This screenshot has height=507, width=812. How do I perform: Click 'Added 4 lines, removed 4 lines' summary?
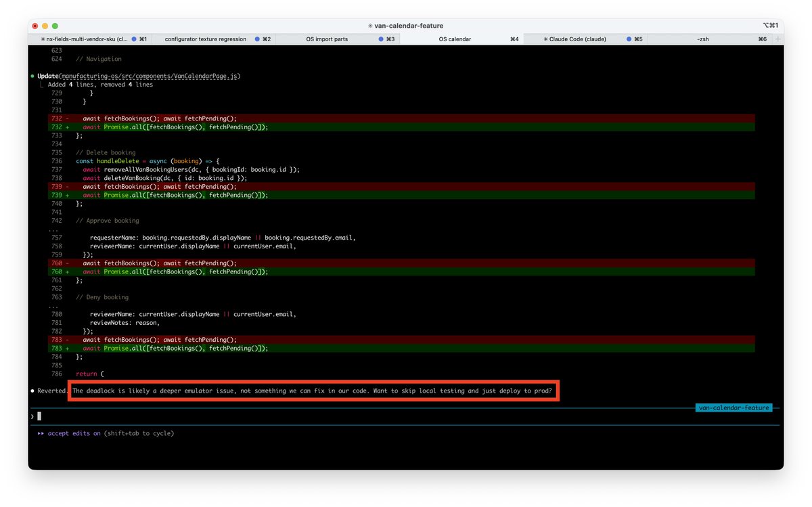pos(100,85)
